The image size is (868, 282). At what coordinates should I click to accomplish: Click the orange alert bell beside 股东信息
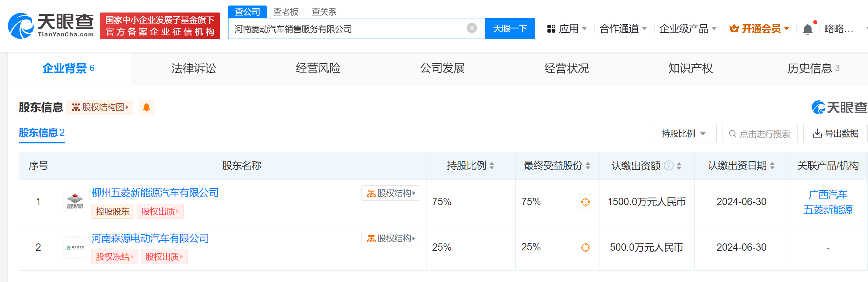pos(146,107)
